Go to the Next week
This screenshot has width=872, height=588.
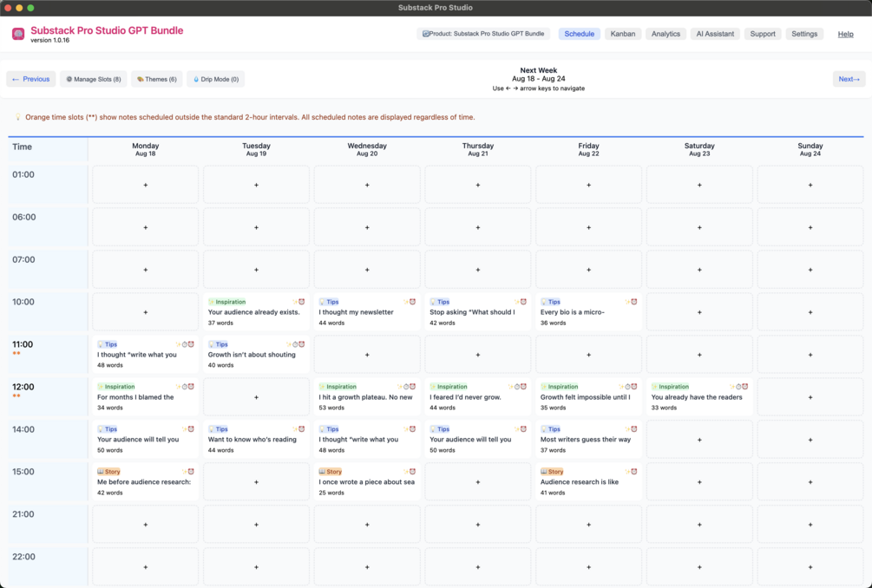tap(849, 79)
